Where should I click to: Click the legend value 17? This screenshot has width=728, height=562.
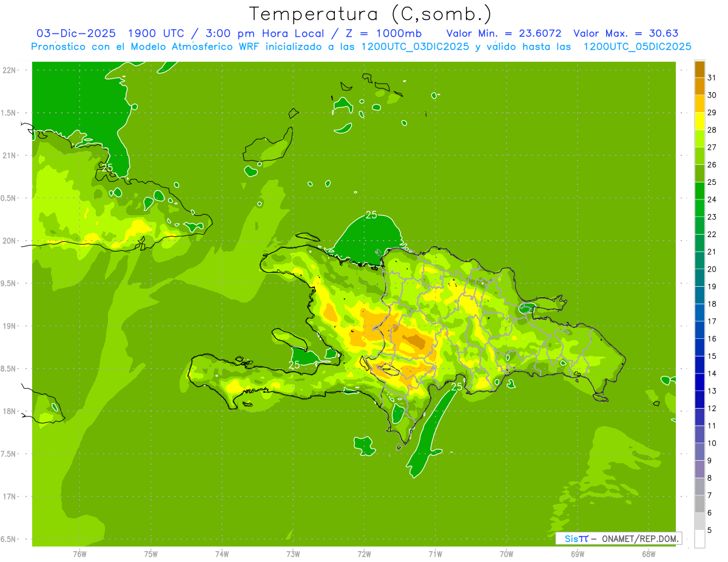tap(712, 321)
